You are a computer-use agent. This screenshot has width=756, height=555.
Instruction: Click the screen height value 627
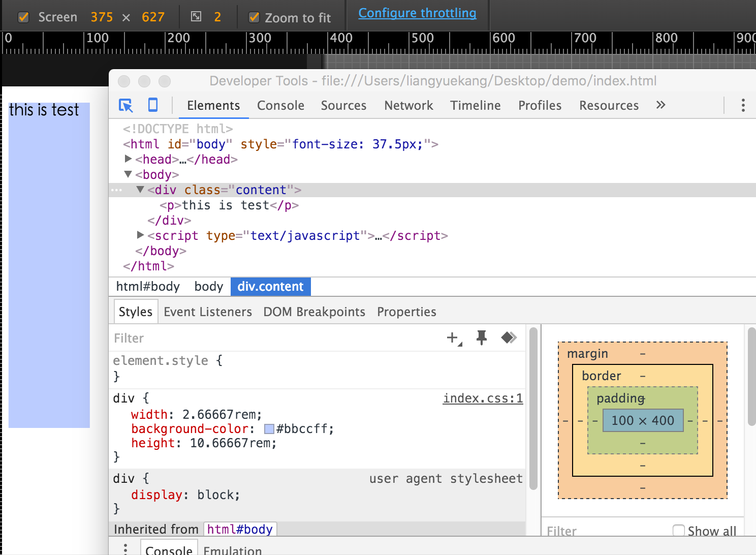153,17
